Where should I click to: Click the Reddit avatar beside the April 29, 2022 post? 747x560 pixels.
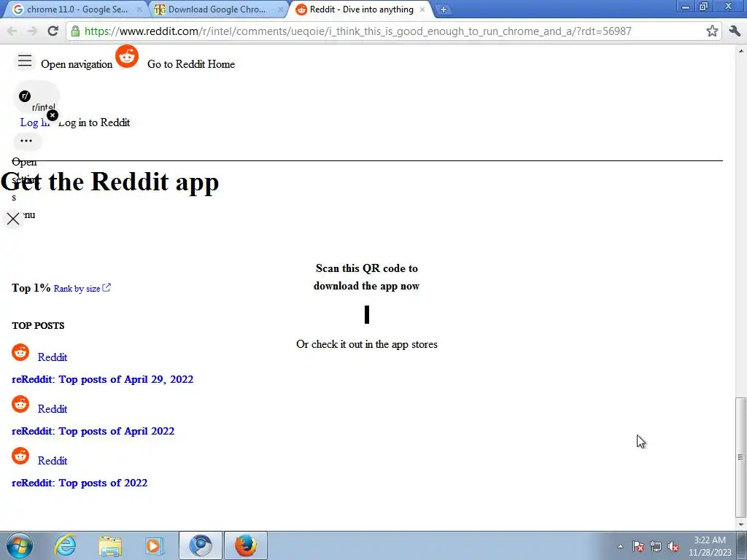[20, 352]
